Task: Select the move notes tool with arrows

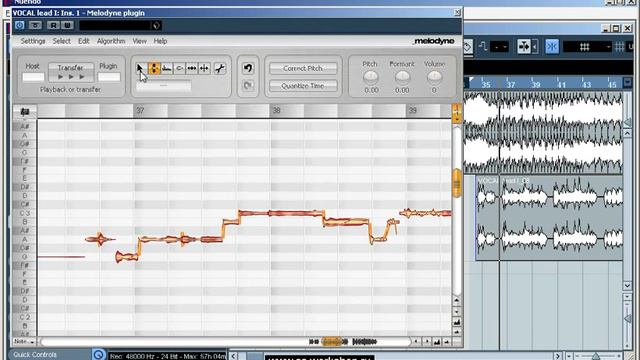Action: tap(204, 69)
